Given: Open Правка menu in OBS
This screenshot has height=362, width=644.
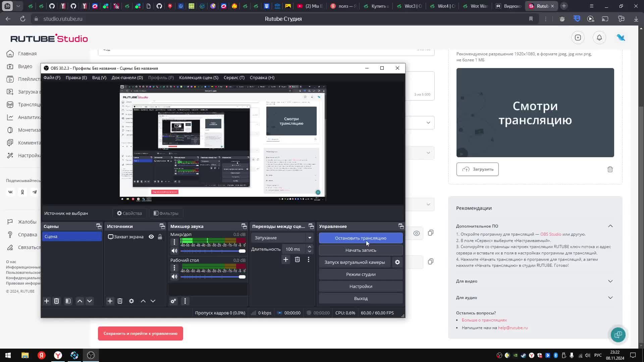Looking at the screenshot, I should click(76, 77).
